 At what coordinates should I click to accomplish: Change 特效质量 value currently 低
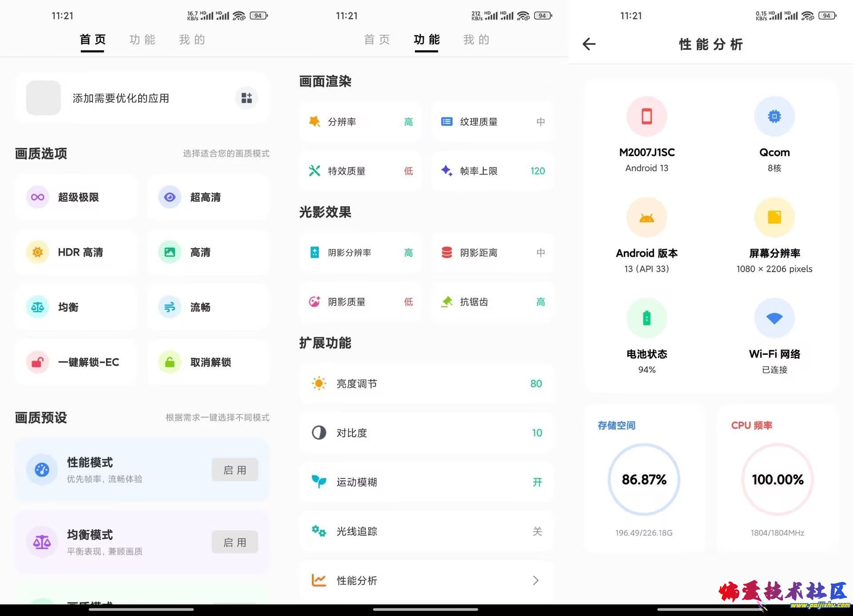pos(408,171)
